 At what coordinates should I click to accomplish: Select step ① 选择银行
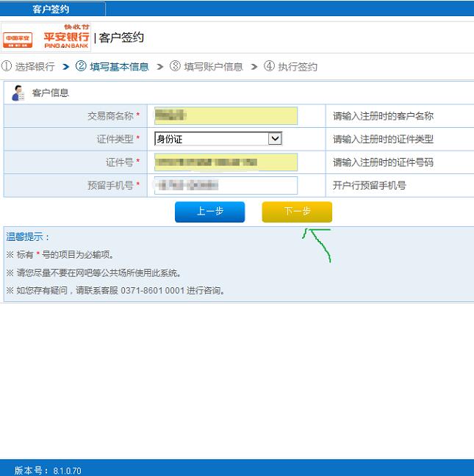pyautogui.click(x=28, y=67)
